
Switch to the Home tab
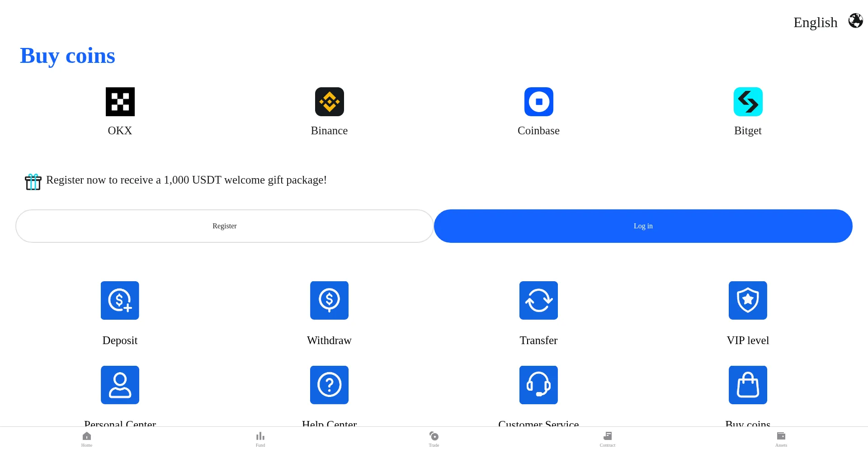coord(87,439)
